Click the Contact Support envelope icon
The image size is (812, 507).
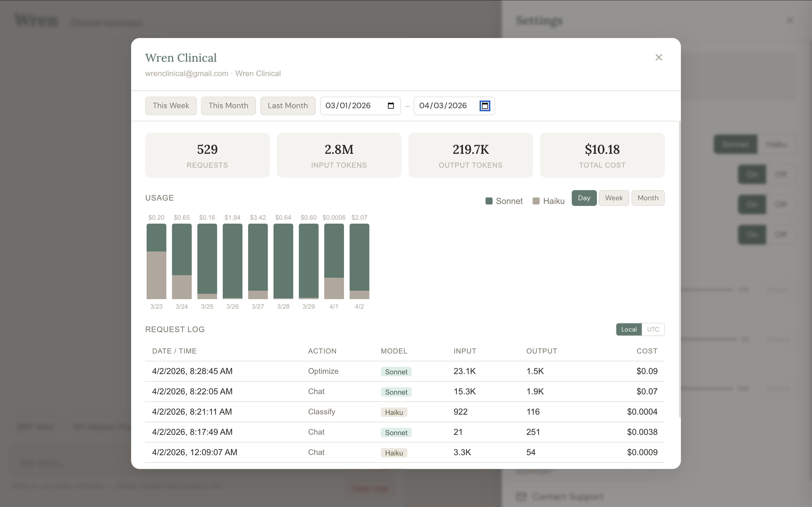[521, 497]
